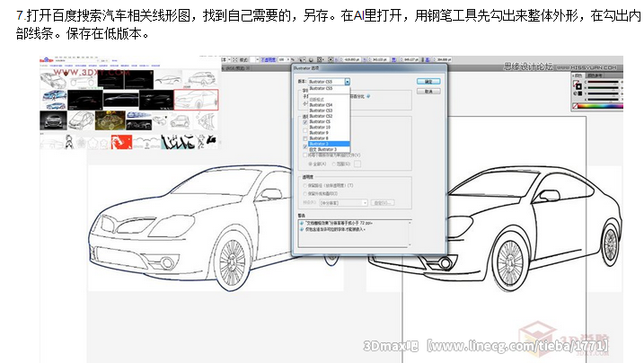
Task: Pick a color from spectrum bar
Action: [x=601, y=106]
